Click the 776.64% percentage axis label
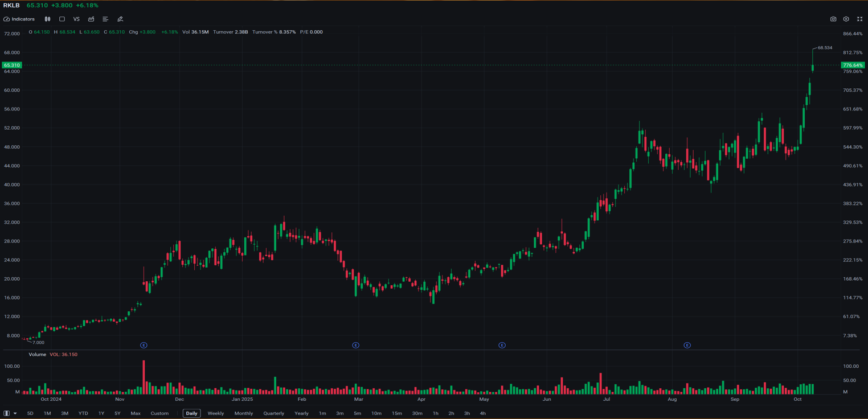 point(853,65)
